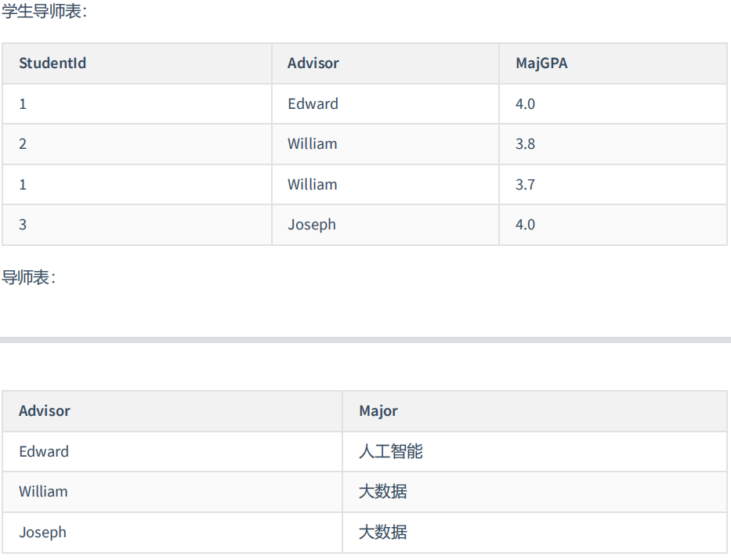Click the Advisor header in student table
Viewport: 731px width, 560px height.
click(385, 63)
